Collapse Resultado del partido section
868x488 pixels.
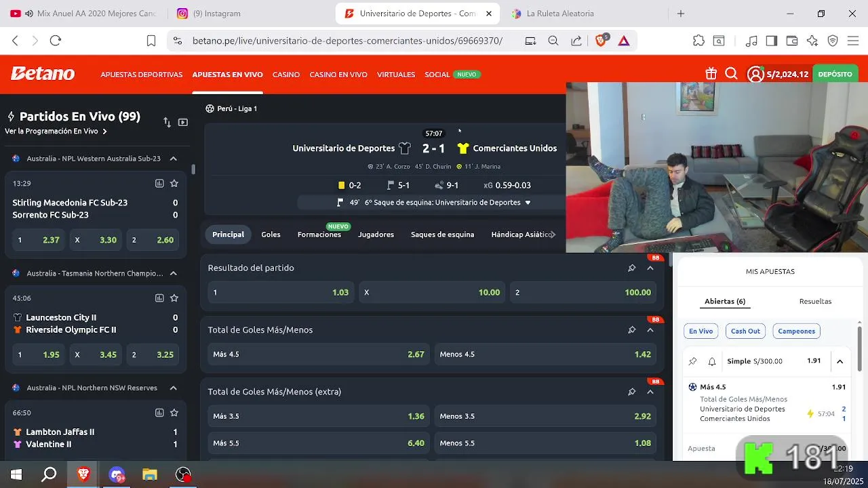point(650,268)
